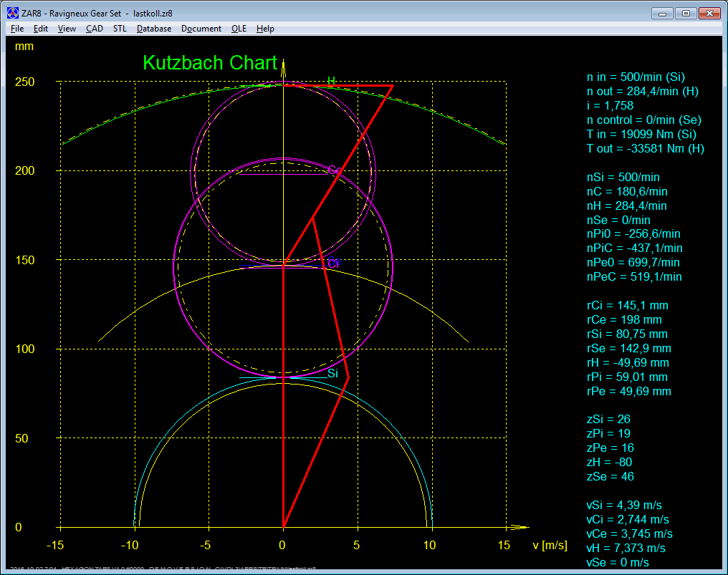This screenshot has width=728, height=575.
Task: Click the magenta Ce label on the chart
Action: point(334,170)
